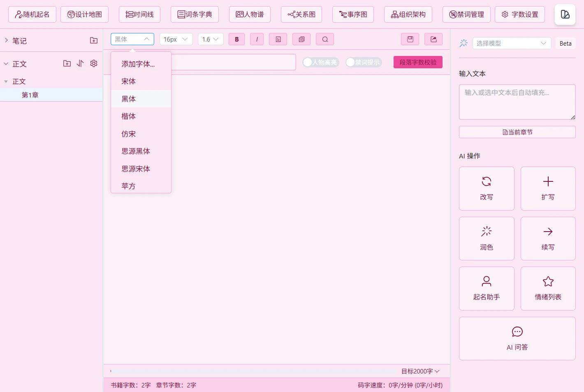Screen dimensions: 584x392
Task: Open the 选择模型 model dropdown
Action: click(512, 43)
